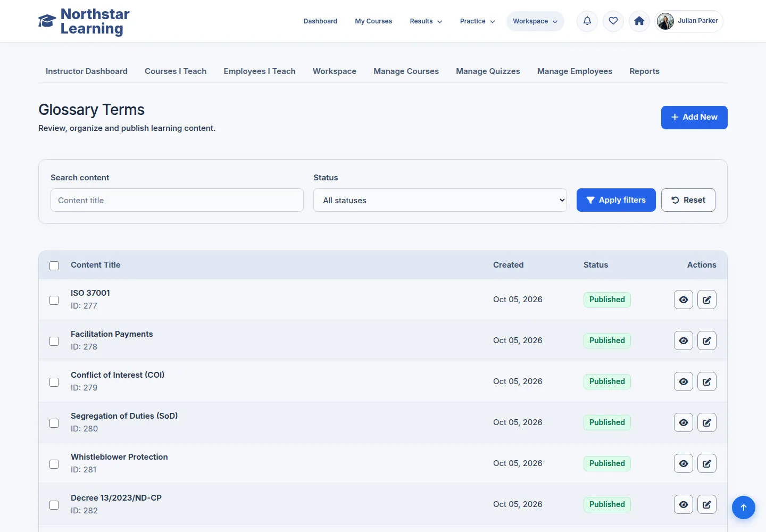
Task: Tick the select-all checkbox in the table header
Action: click(54, 265)
